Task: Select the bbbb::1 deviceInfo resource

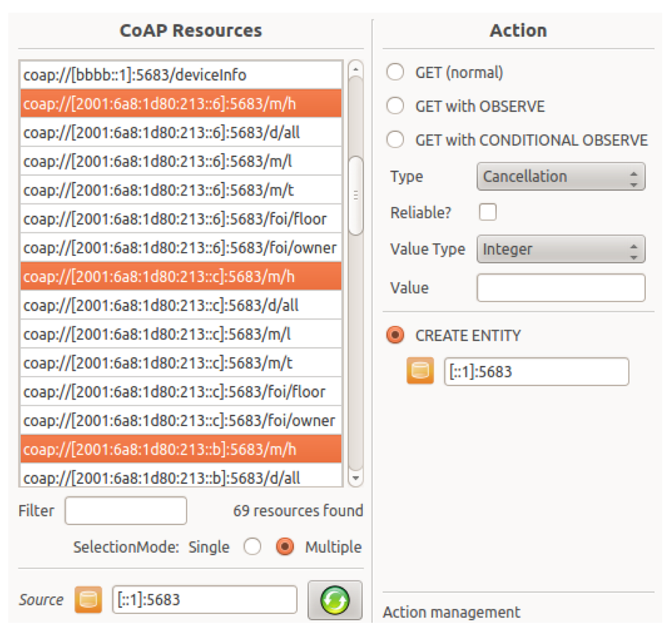Action: tap(180, 75)
